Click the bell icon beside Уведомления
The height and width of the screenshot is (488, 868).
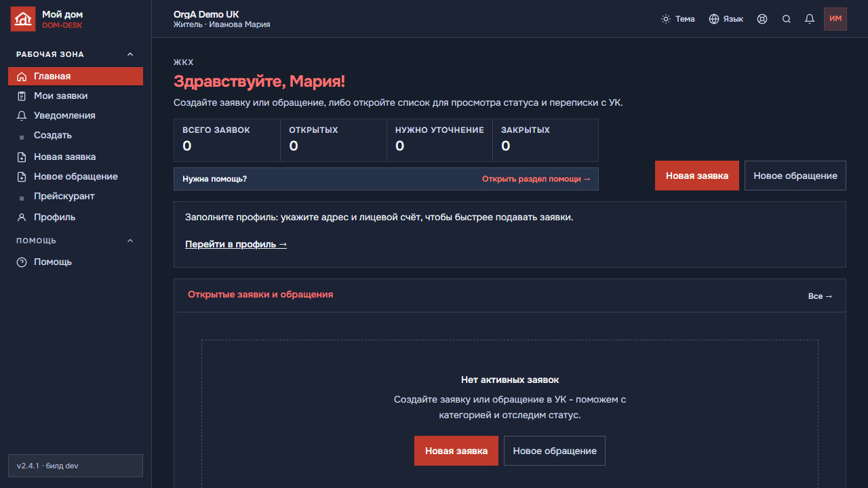pos(22,116)
